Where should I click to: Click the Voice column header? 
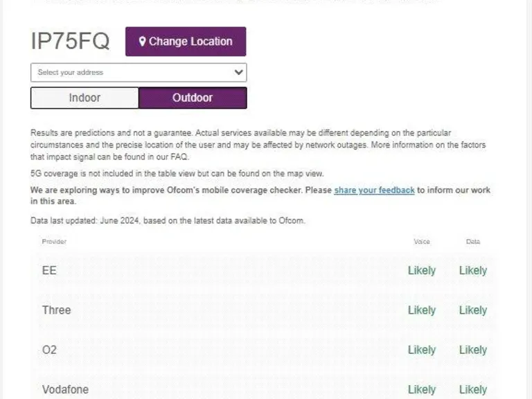coord(421,242)
